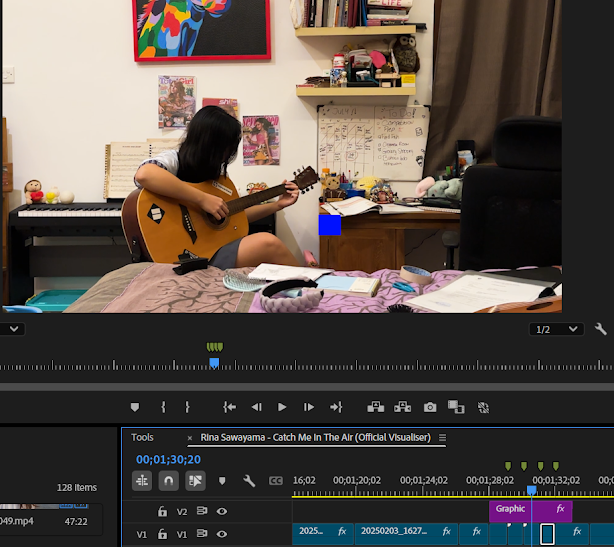614x547 pixels.
Task: Toggle V2 track output eye icon
Action: 221,511
